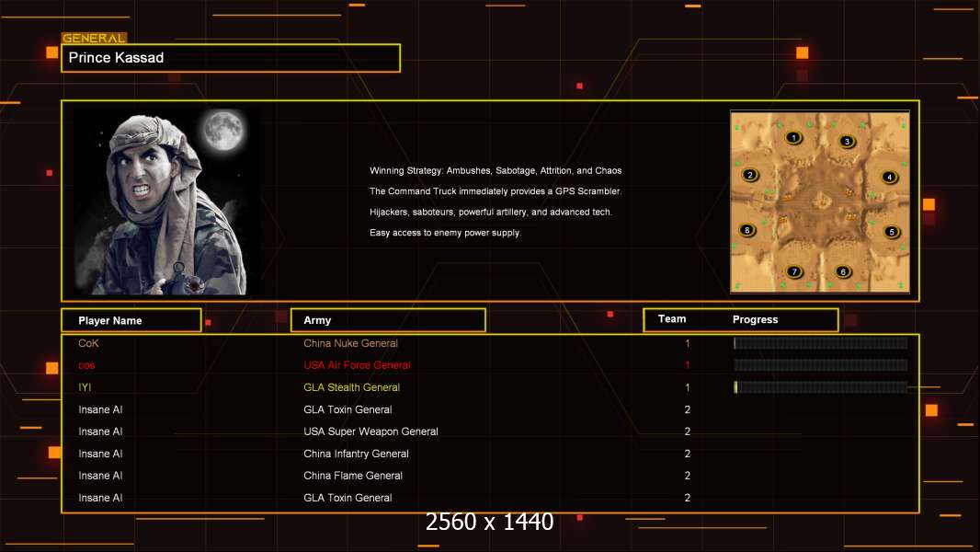The width and height of the screenshot is (980, 552).
Task: Select start position 3 on the map
Action: coord(848,142)
